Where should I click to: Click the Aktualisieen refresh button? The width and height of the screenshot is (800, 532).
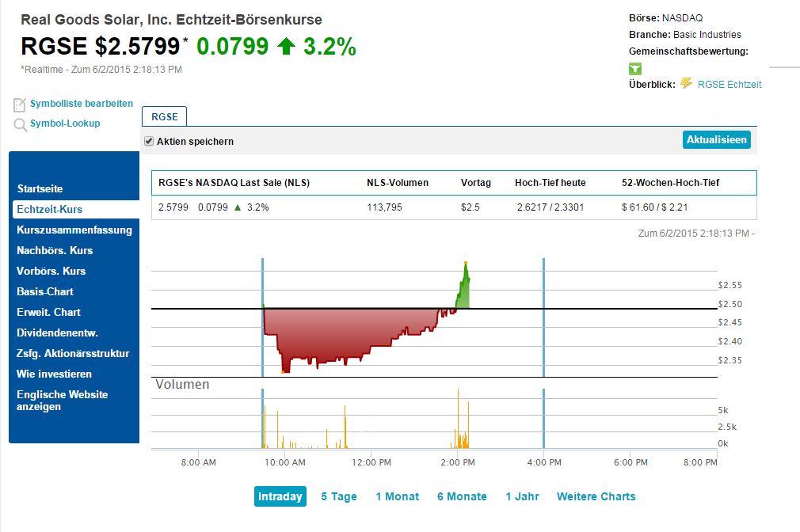716,140
